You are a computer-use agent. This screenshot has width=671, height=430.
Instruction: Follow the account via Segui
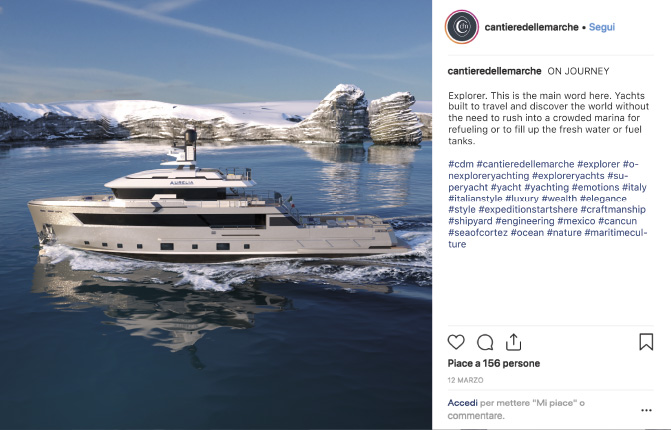point(602,27)
